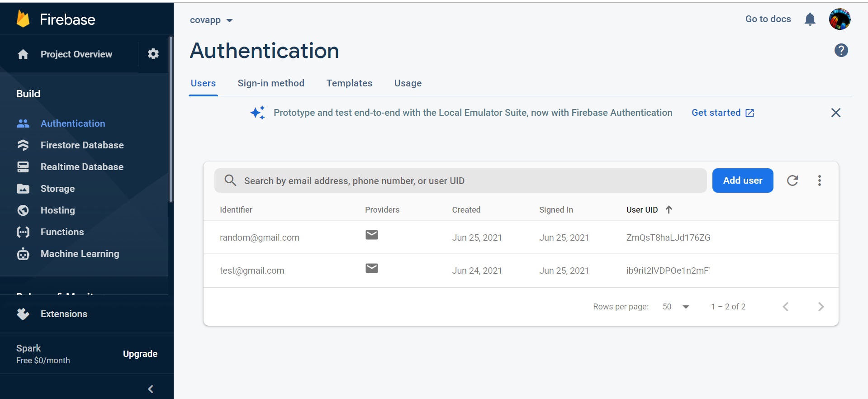The height and width of the screenshot is (399, 868).
Task: Open the notifications bell
Action: point(810,19)
